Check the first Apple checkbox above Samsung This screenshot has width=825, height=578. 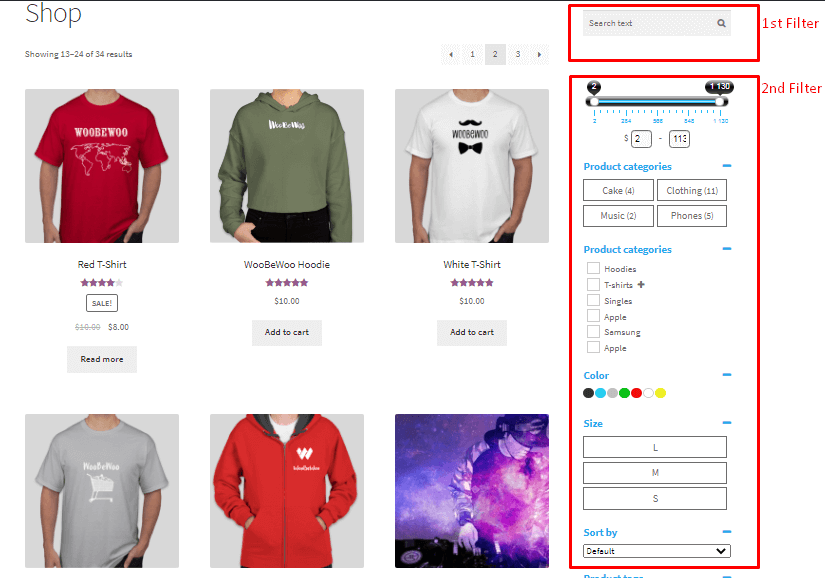click(x=593, y=316)
